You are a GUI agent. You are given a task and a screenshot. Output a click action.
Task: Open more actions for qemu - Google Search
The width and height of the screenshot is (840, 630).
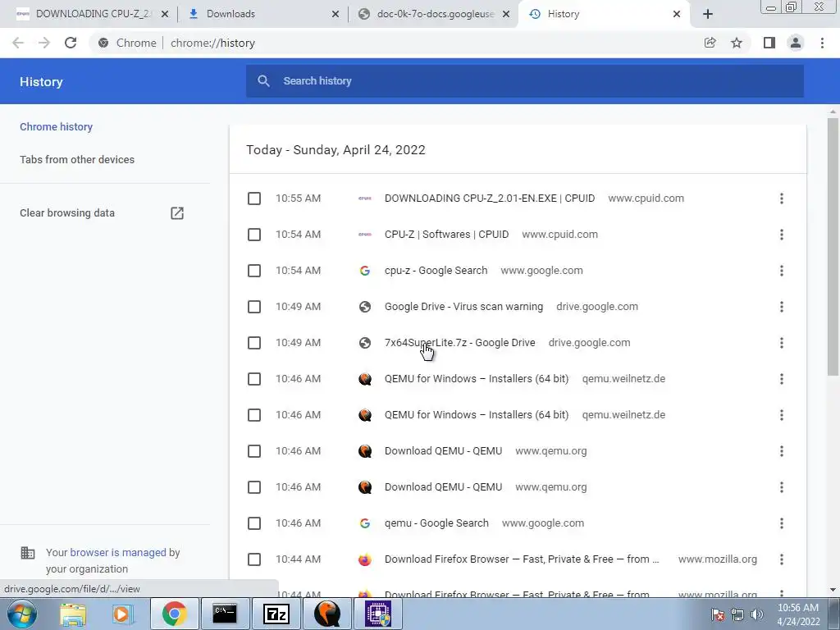[782, 523]
